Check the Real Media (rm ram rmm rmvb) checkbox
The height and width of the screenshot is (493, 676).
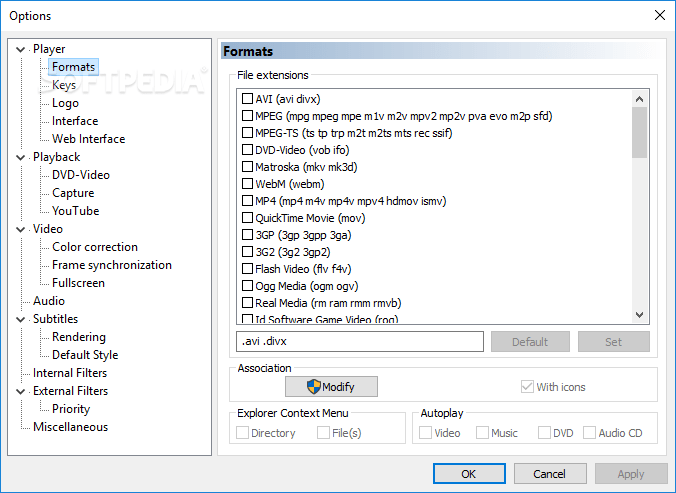point(247,303)
